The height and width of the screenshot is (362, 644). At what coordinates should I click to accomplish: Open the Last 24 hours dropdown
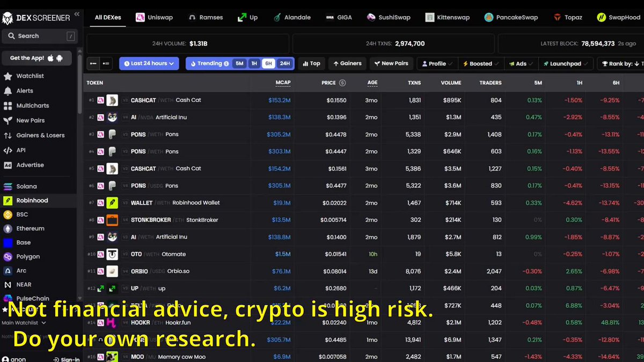(149, 63)
